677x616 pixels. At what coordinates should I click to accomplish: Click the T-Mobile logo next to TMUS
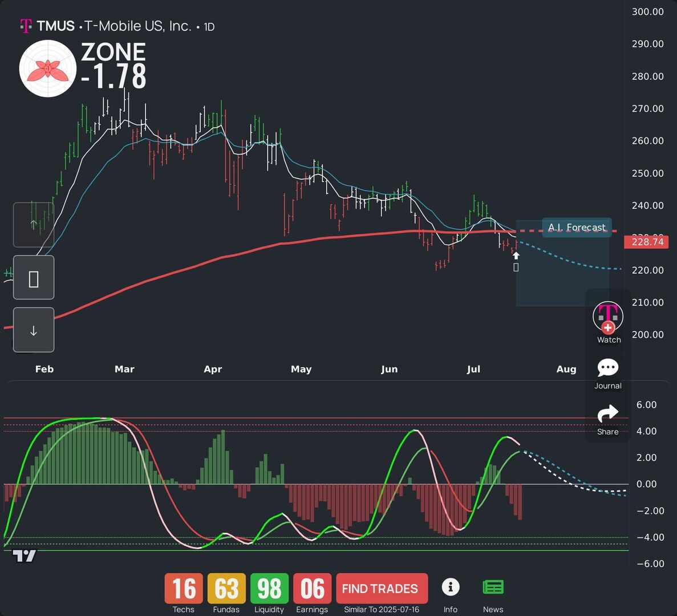click(26, 26)
